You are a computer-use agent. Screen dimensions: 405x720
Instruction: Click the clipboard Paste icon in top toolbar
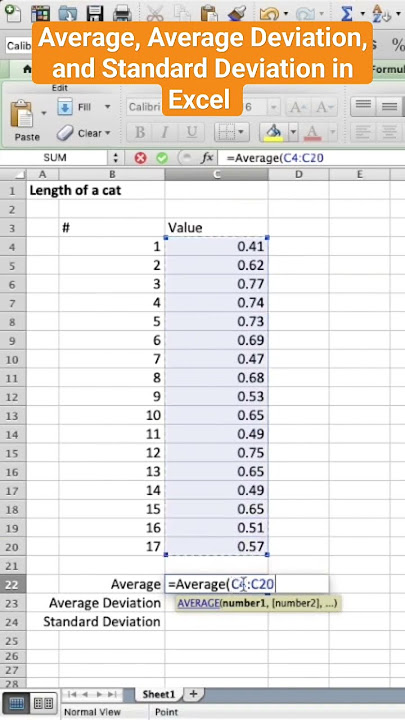209,13
